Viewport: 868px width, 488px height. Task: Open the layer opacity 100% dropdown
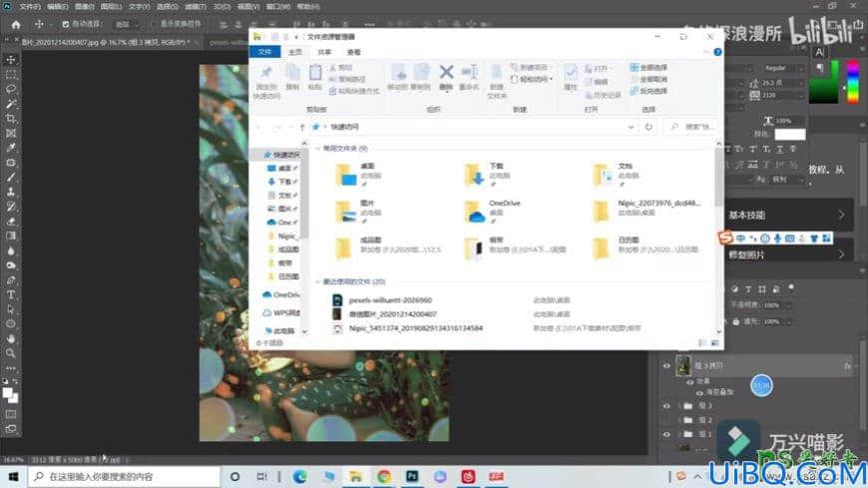point(789,305)
